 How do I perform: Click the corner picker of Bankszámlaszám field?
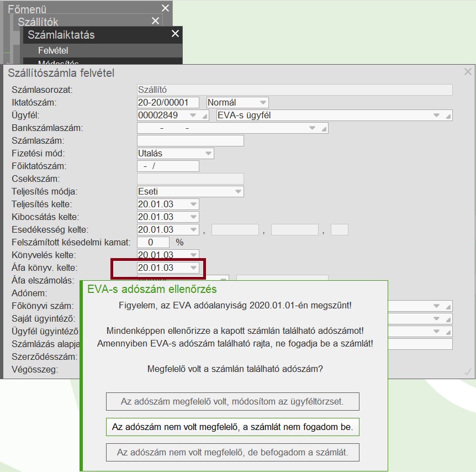pyautogui.click(x=324, y=129)
